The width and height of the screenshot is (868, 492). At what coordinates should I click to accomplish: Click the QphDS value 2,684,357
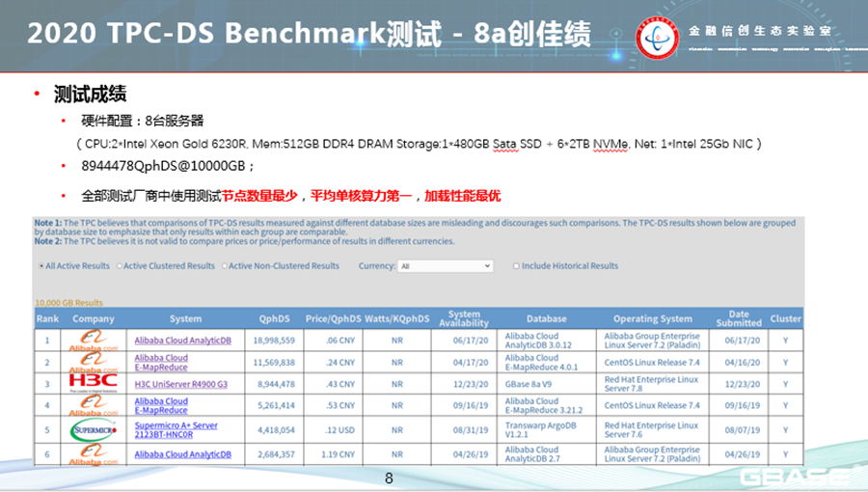click(x=276, y=454)
